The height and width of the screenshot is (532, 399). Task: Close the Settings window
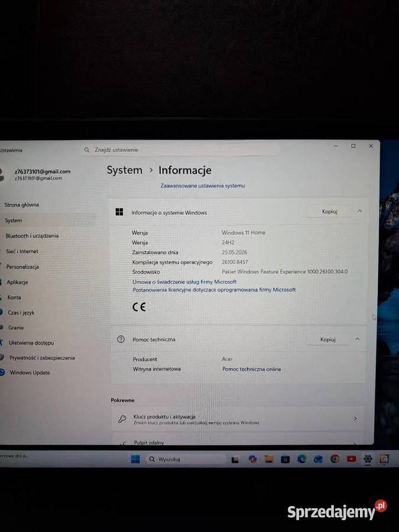pyautogui.click(x=371, y=146)
